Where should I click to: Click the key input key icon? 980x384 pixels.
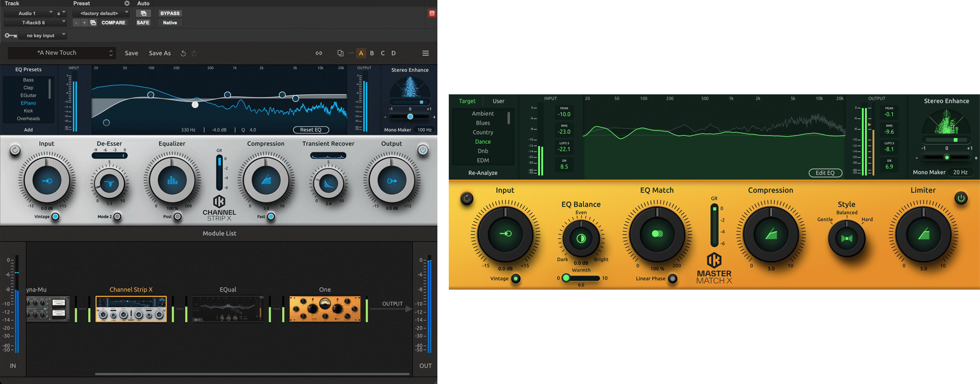pyautogui.click(x=11, y=36)
